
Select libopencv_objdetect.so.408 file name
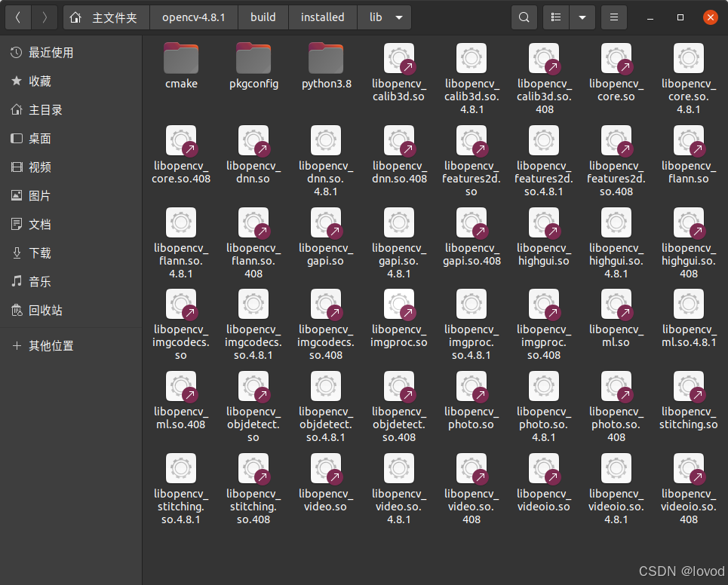[399, 424]
